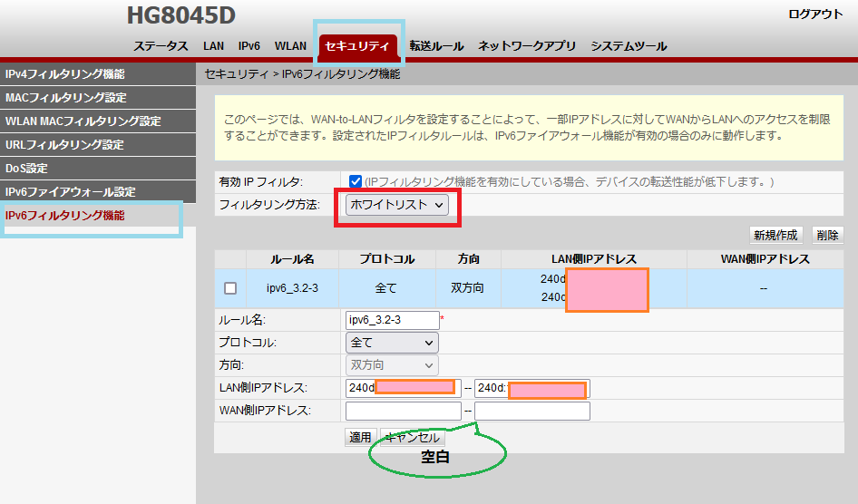Click the 双方向 cell in rule row
Image resolution: width=858 pixels, height=504 pixels.
(468, 288)
